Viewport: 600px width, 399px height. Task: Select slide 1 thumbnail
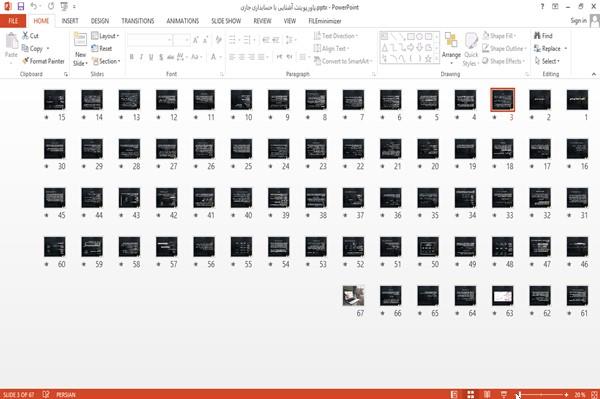(577, 100)
